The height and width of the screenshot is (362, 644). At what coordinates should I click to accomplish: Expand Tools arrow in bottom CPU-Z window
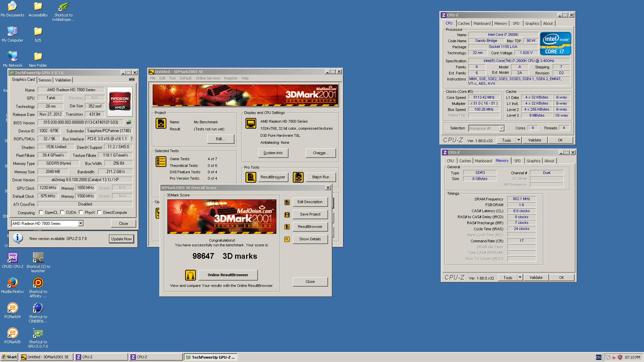tap(520, 278)
